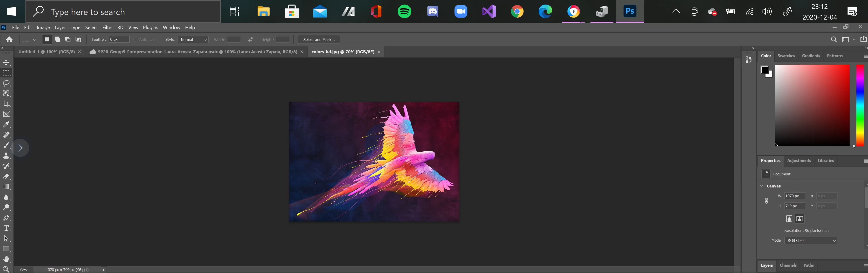868x273 pixels.
Task: Open the Mode dropdown showing RGB Color
Action: [810, 241]
